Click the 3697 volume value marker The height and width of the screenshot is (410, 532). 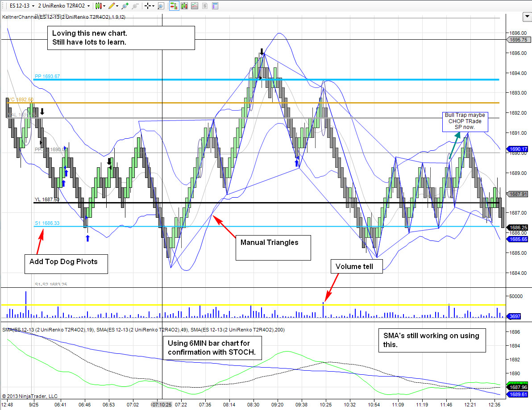point(514,316)
